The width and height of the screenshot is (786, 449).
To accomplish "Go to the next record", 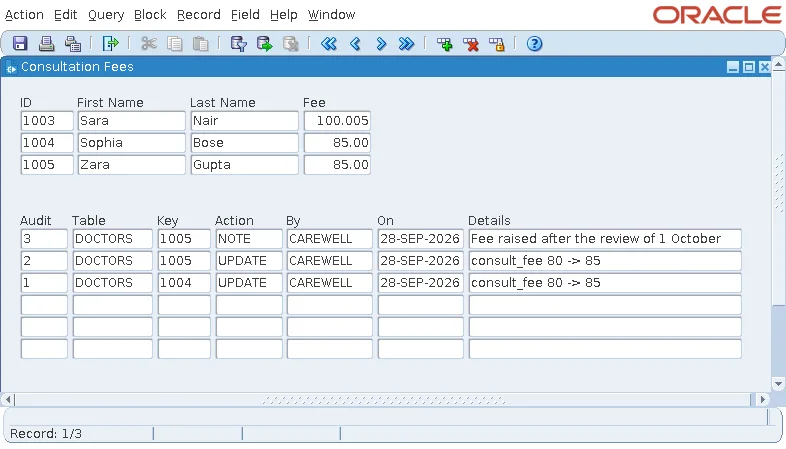I will click(381, 44).
